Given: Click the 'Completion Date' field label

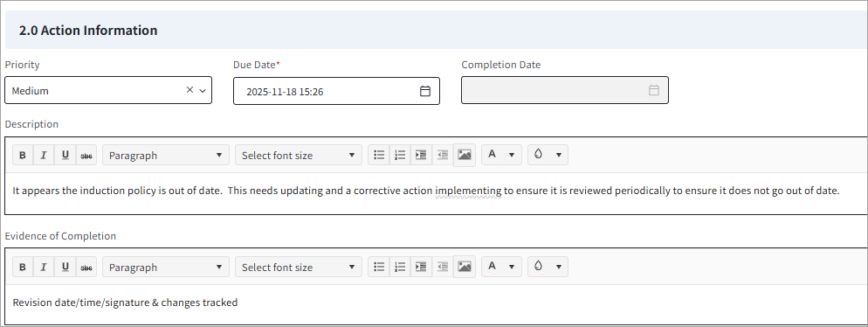Looking at the screenshot, I should coord(501,65).
